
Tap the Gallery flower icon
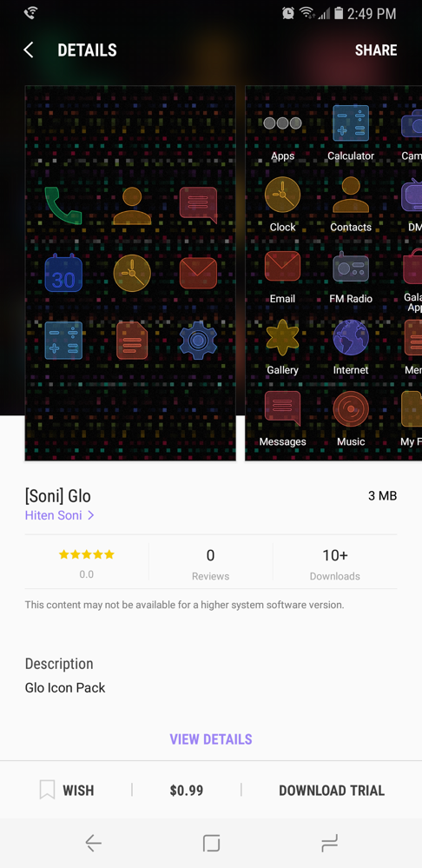click(x=282, y=338)
